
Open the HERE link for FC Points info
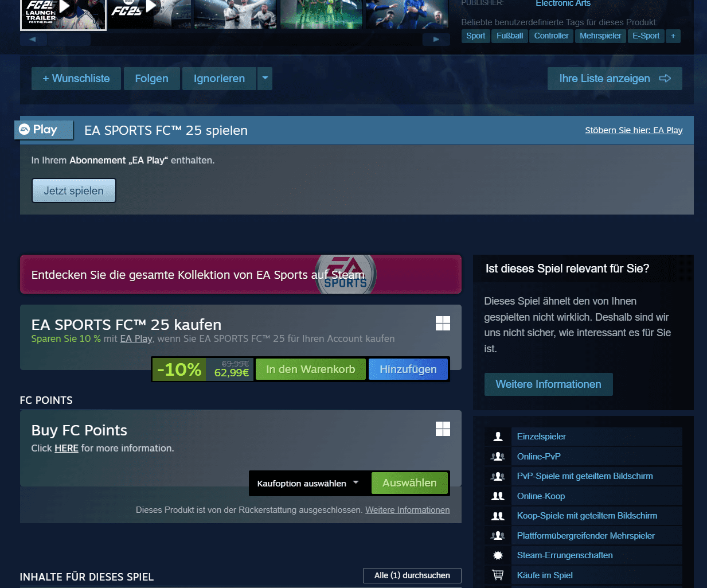click(x=67, y=448)
